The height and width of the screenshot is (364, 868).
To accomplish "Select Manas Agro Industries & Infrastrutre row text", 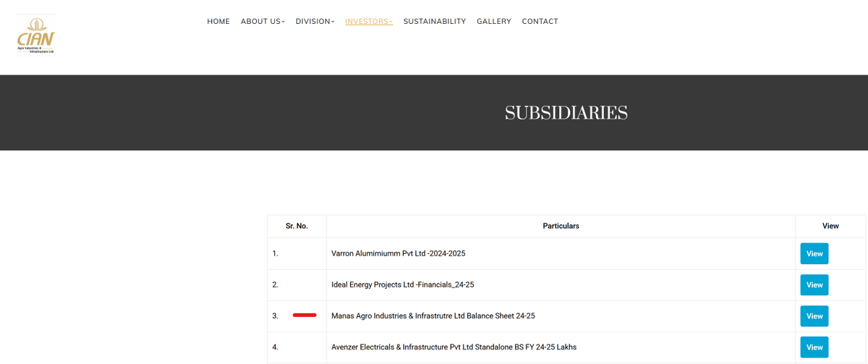I will pyautogui.click(x=433, y=316).
